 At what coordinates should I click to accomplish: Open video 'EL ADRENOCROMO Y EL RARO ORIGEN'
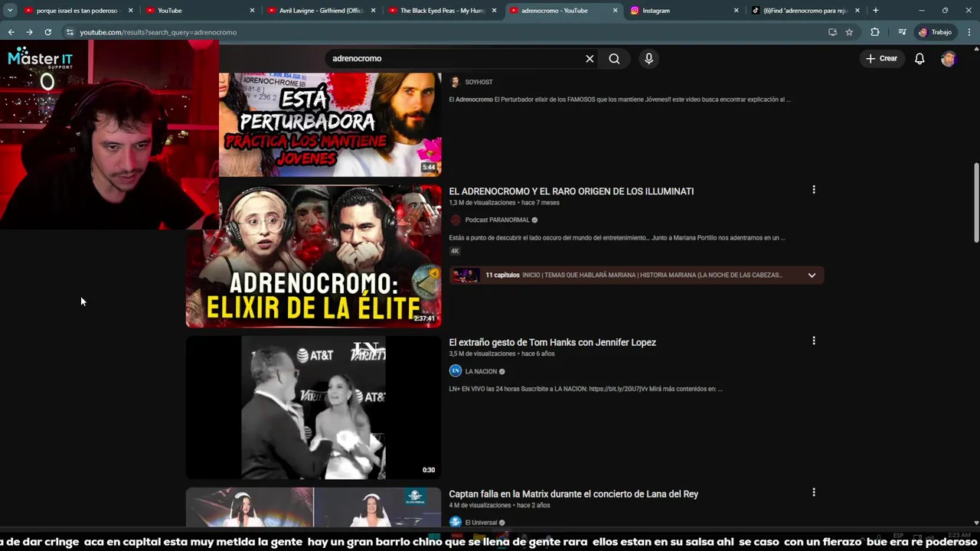[571, 191]
